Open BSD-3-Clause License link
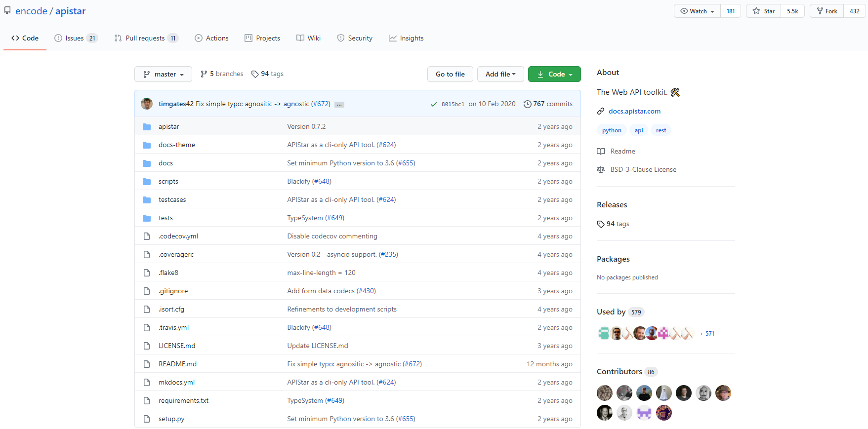This screenshot has width=868, height=429. pos(643,170)
